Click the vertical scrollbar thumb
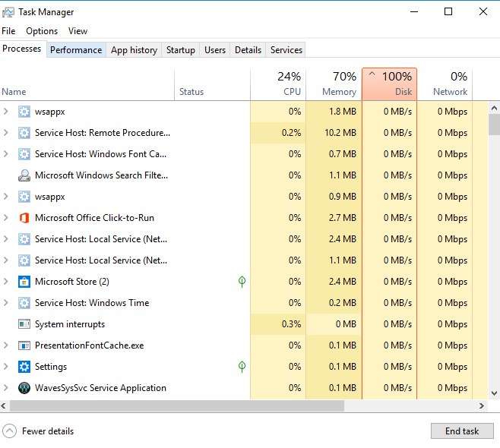Viewport: 500px width, 448px height. point(494,124)
